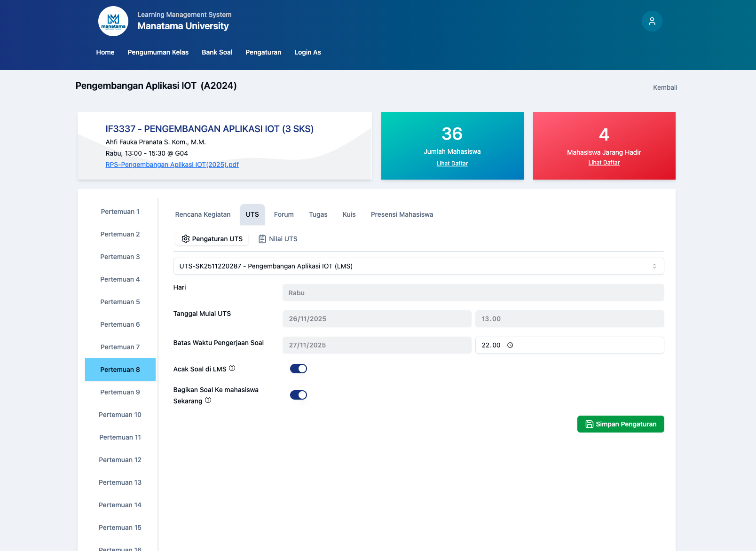Image resolution: width=756 pixels, height=551 pixels.
Task: Click help icon next to Acak Soal di LMS
Action: click(232, 368)
